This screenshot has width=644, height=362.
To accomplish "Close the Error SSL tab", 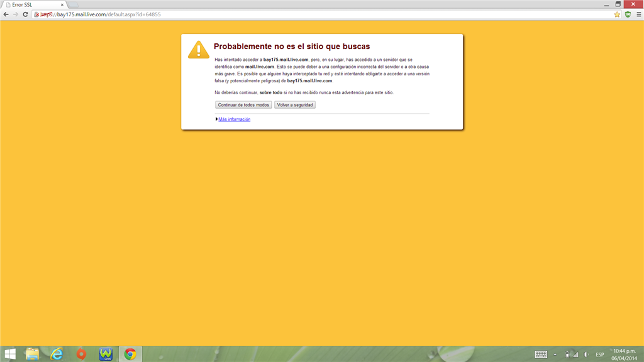I will coord(62,5).
